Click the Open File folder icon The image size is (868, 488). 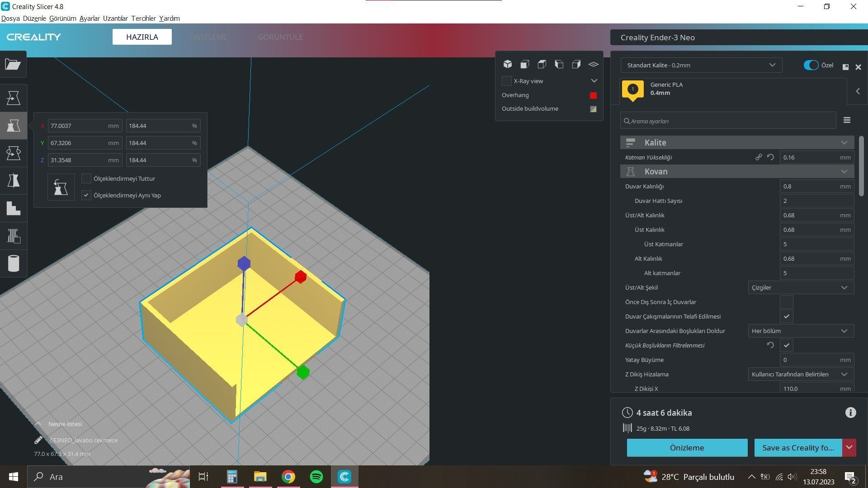tap(13, 64)
